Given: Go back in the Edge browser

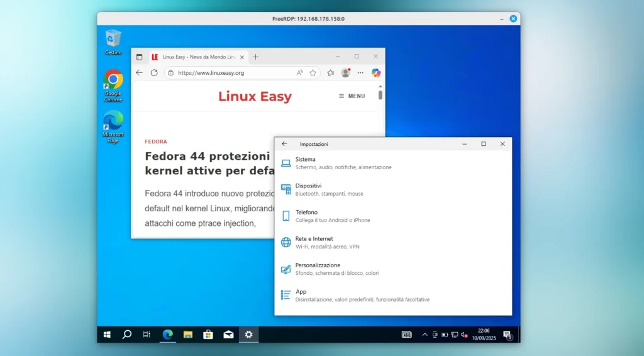Looking at the screenshot, I should [139, 73].
